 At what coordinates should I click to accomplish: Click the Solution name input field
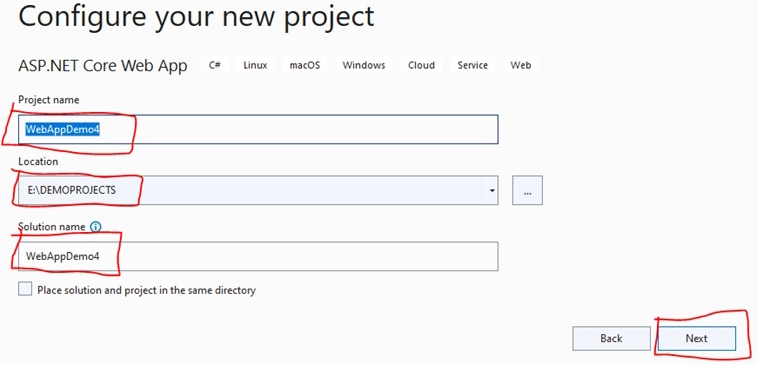coord(258,256)
